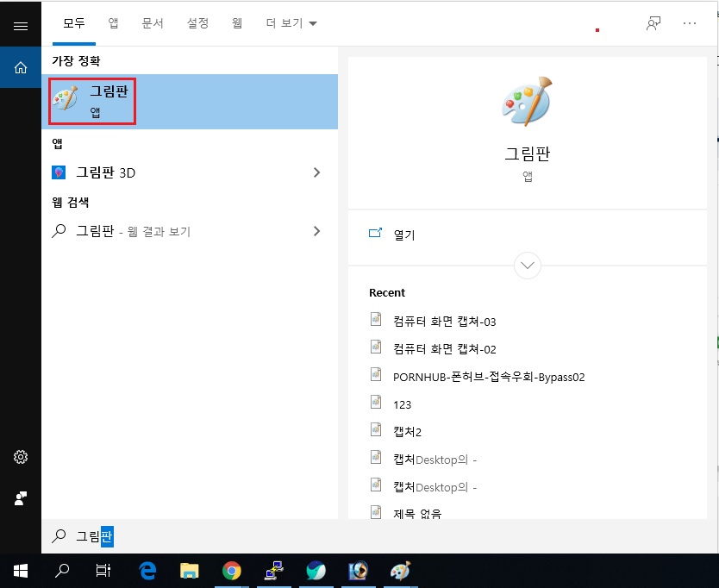Open Task View on taskbar
Screen dimensions: 719x588
[x=103, y=571]
